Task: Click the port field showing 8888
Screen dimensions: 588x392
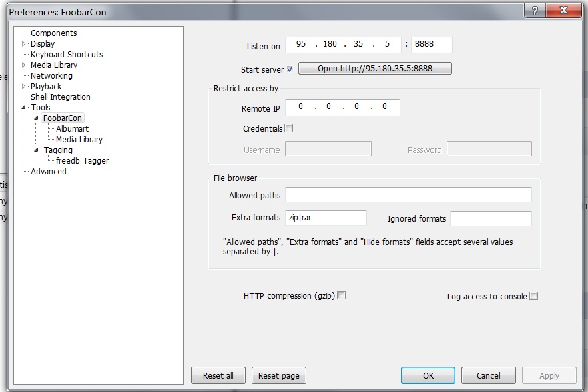Action: coord(432,45)
